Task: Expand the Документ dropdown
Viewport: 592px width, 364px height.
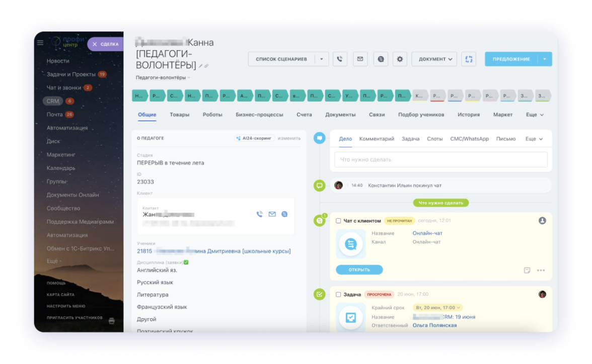Action: coord(435,59)
